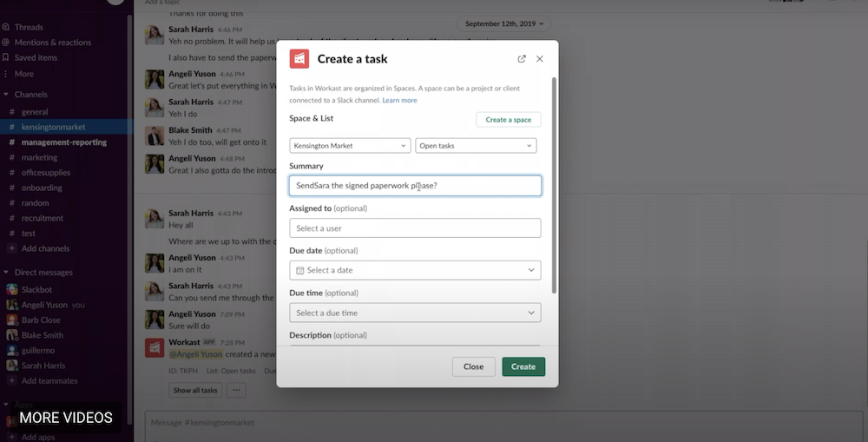Open Threads in the sidebar
868x442 pixels.
tap(29, 27)
